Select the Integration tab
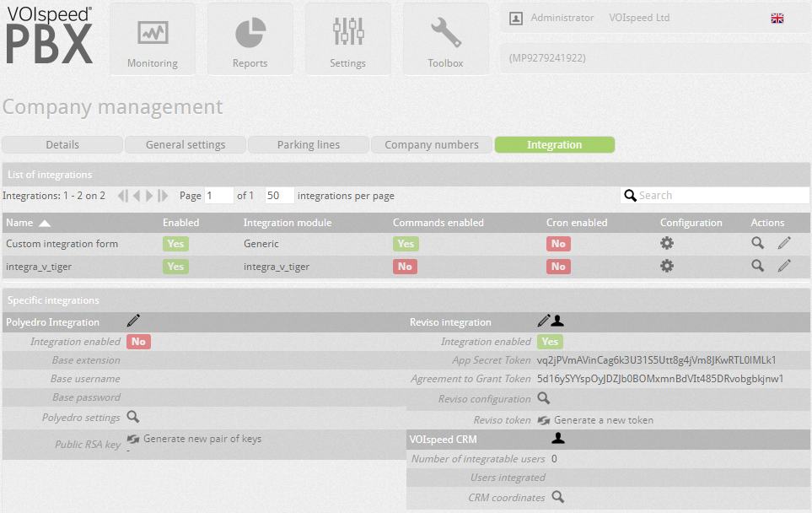The width and height of the screenshot is (812, 513). (x=555, y=144)
